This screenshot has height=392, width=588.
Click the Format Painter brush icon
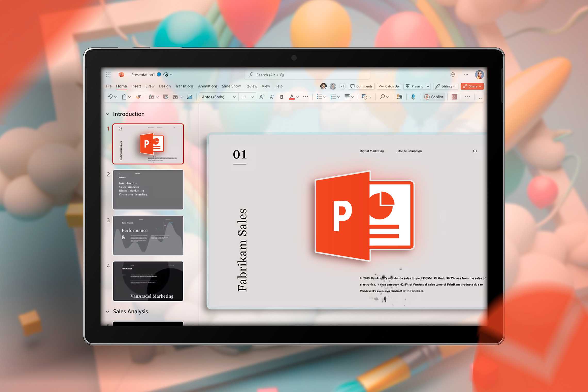pos(138,97)
